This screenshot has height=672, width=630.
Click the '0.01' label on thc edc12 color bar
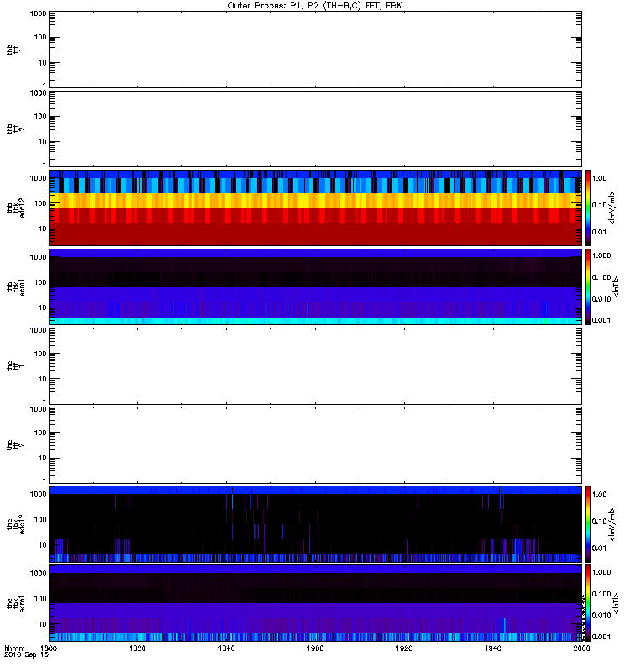600,549
